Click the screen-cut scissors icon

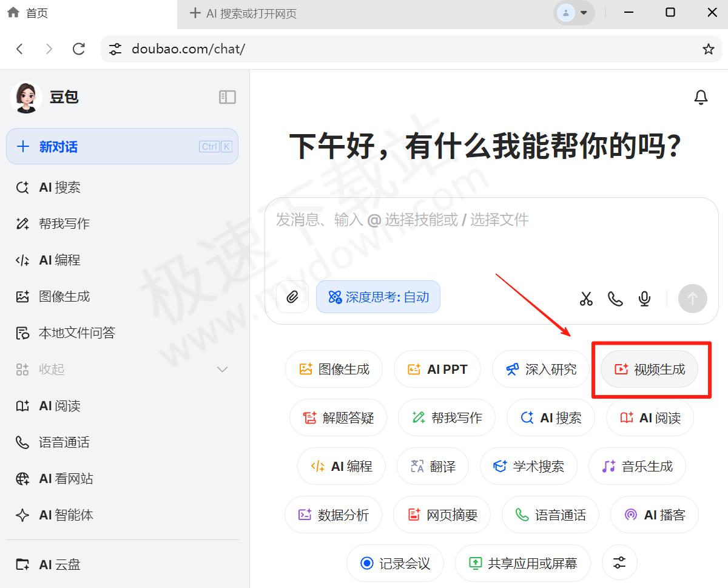586,299
